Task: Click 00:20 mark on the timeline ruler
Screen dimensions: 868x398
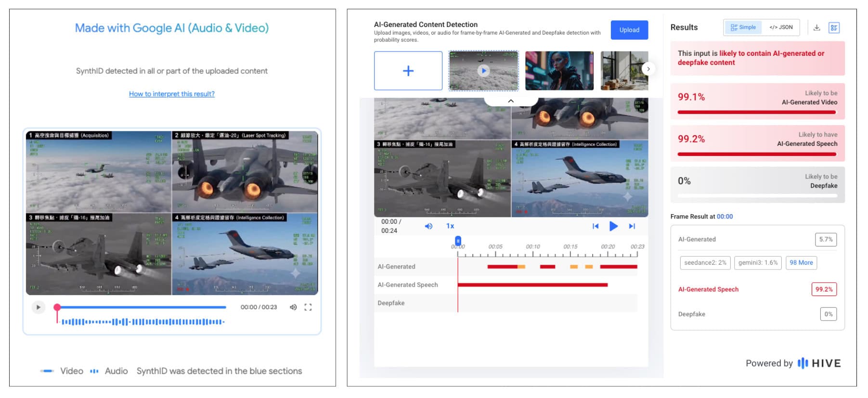Action: click(608, 246)
